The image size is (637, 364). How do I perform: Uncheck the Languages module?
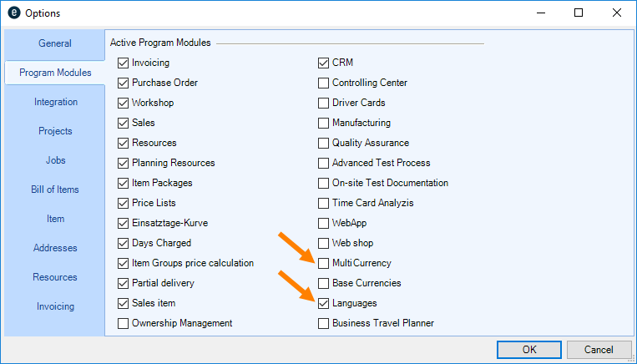[324, 303]
